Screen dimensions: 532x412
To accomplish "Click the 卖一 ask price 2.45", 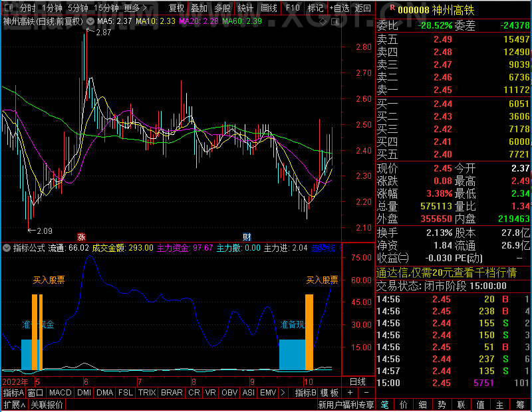I will tap(442, 90).
